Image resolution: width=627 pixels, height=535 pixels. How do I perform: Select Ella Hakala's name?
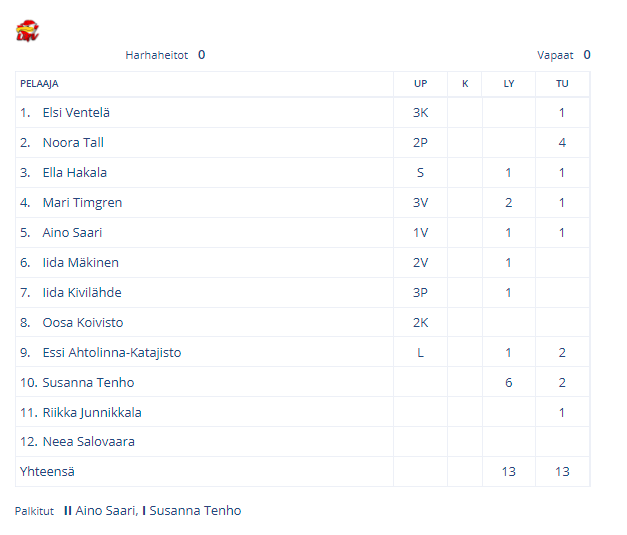click(75, 173)
